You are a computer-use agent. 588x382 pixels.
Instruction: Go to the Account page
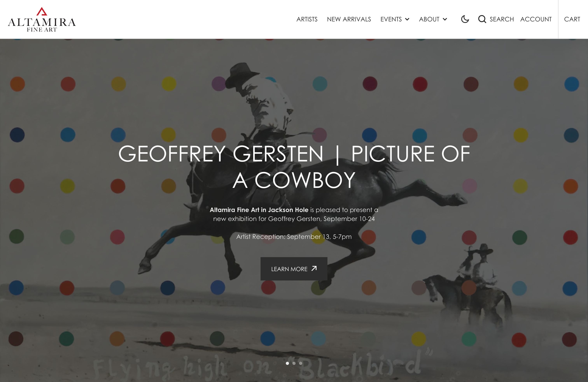(536, 19)
